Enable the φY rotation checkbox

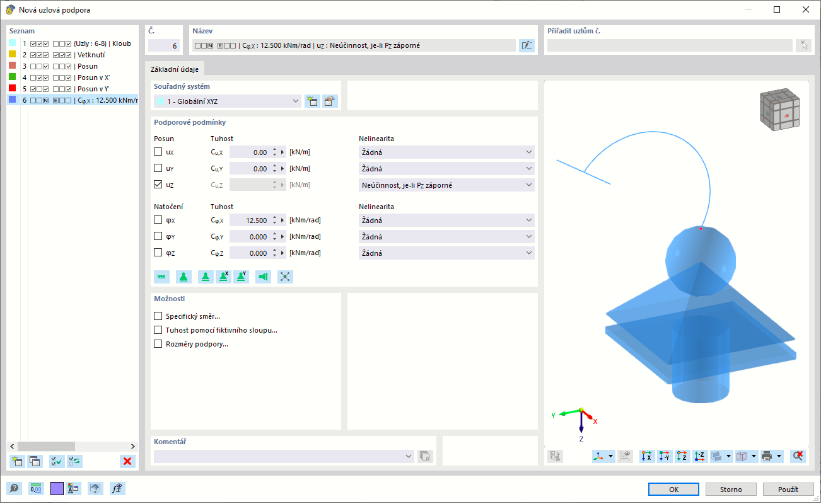pyautogui.click(x=158, y=237)
